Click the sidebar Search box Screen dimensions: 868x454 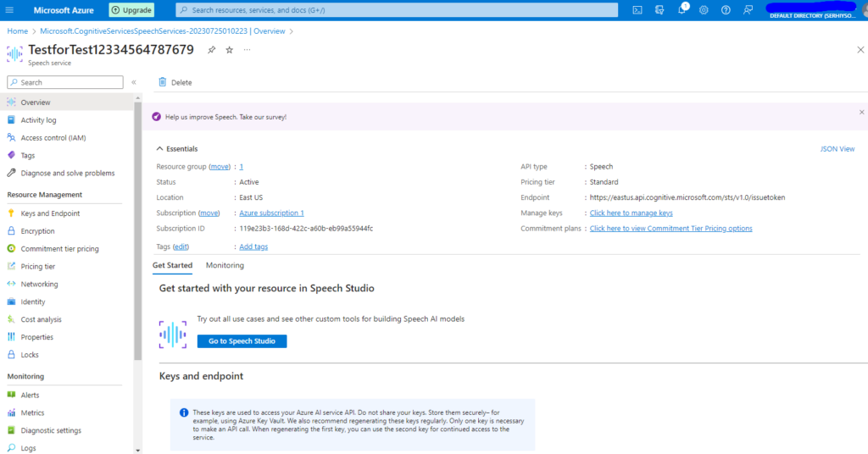point(65,82)
